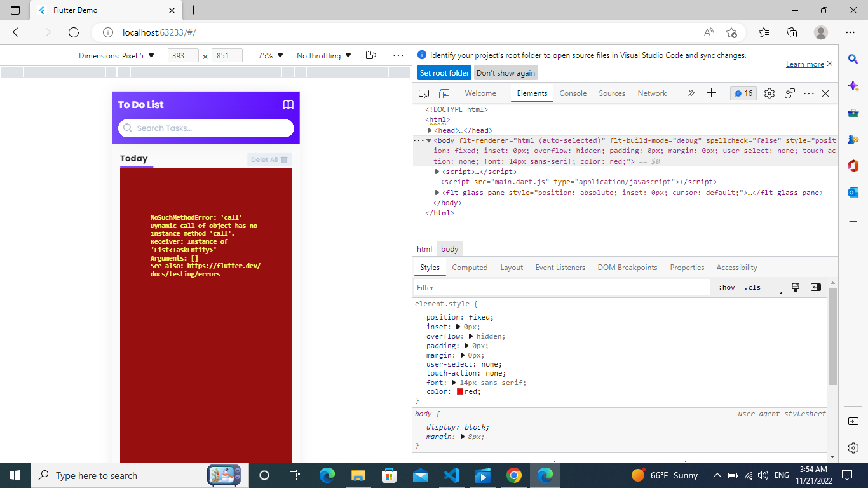Open more options in the device emulation bar
Screen dimensions: 868x488
398,55
